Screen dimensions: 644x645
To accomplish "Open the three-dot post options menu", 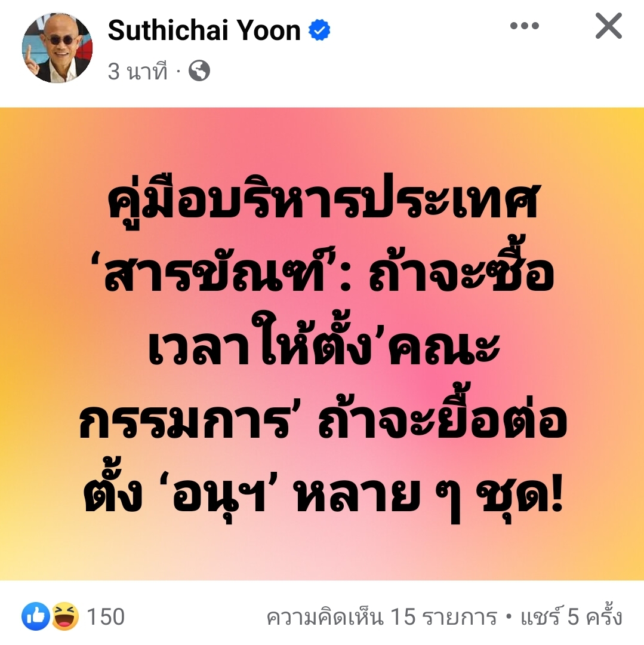I will pos(525,26).
